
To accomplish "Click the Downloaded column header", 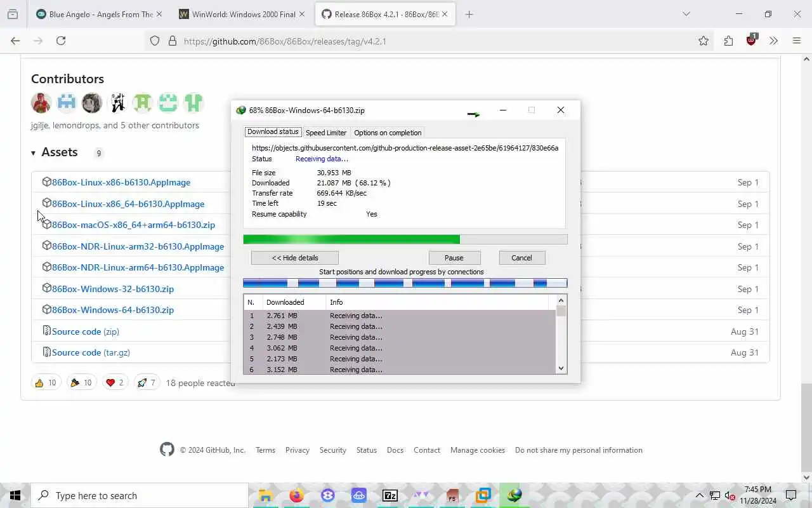I will click(x=294, y=302).
